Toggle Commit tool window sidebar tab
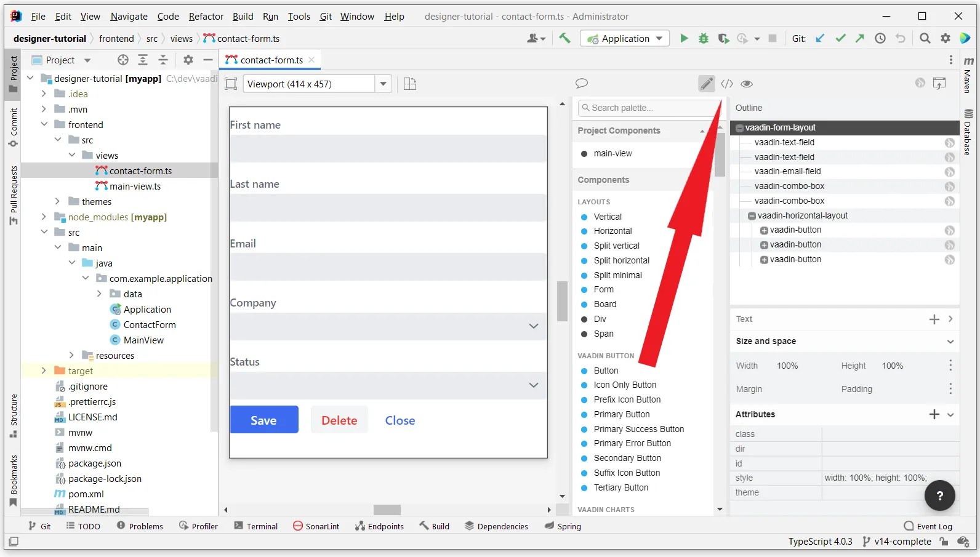The height and width of the screenshot is (557, 980). (14, 127)
